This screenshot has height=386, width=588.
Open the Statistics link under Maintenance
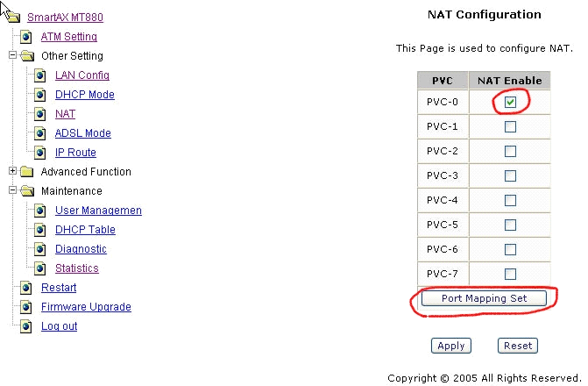pos(77,268)
